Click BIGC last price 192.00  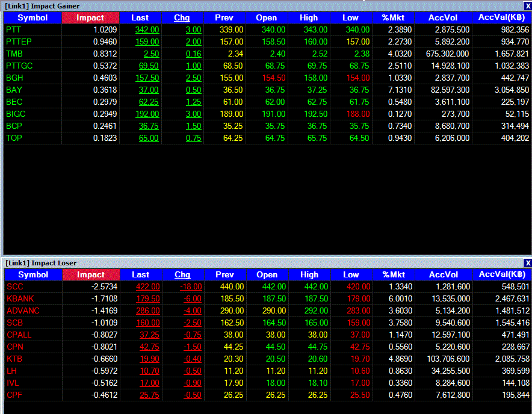[147, 114]
